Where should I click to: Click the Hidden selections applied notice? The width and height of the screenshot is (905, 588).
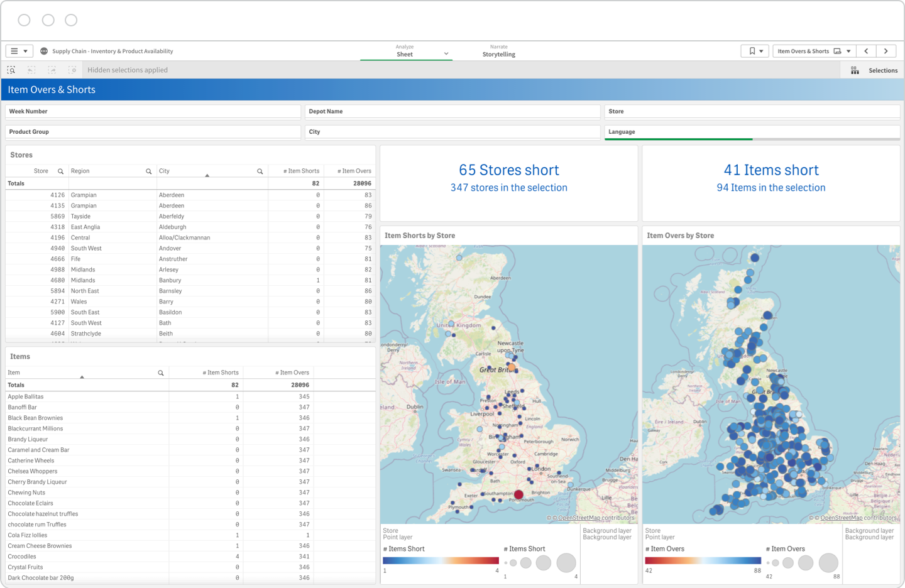click(128, 70)
